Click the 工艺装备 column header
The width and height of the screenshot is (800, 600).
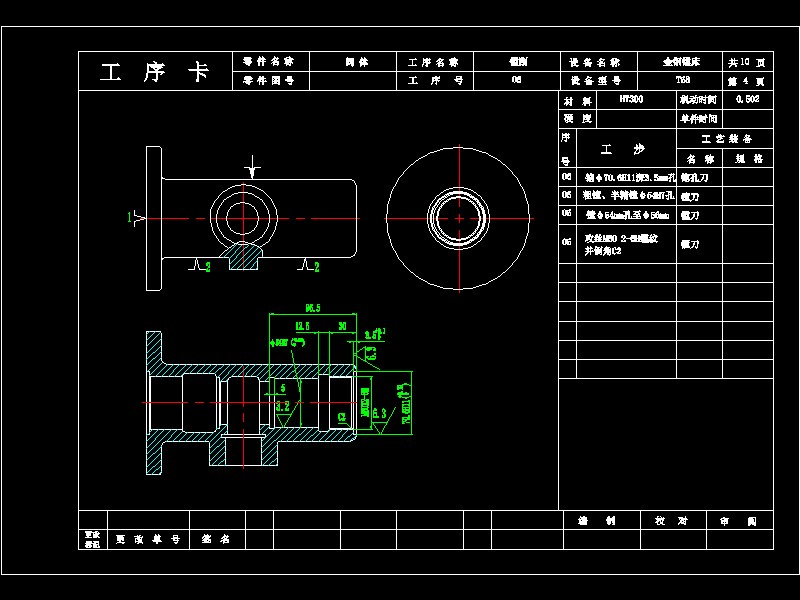(x=725, y=139)
